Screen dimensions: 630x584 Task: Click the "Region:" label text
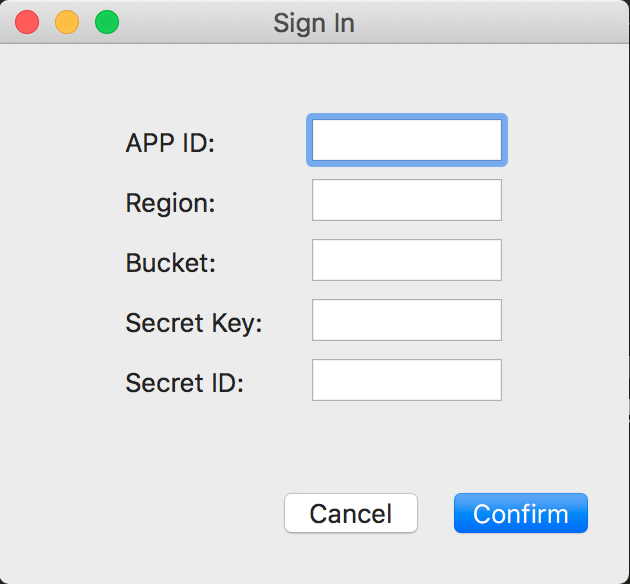[x=170, y=203]
